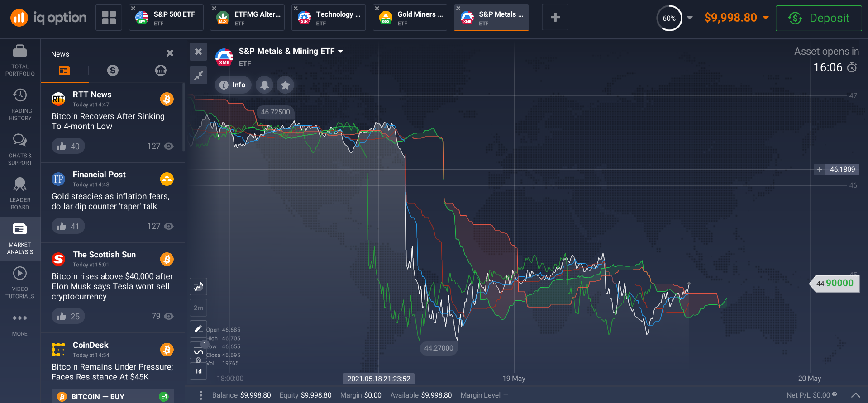The height and width of the screenshot is (403, 868).
Task: Click the asset opens timer clock icon
Action: pyautogui.click(x=852, y=67)
